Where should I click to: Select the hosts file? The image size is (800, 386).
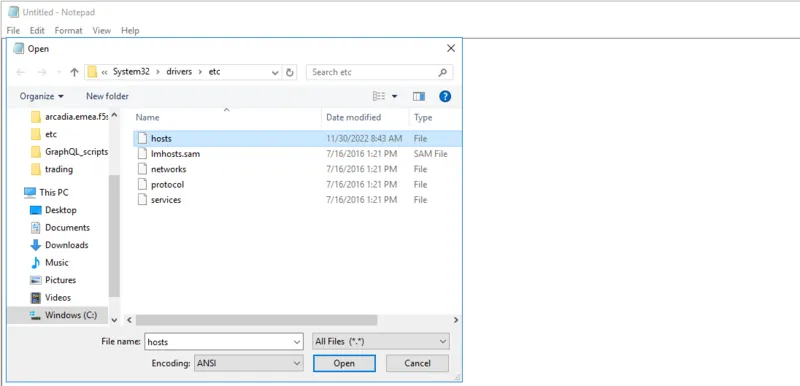point(297,138)
